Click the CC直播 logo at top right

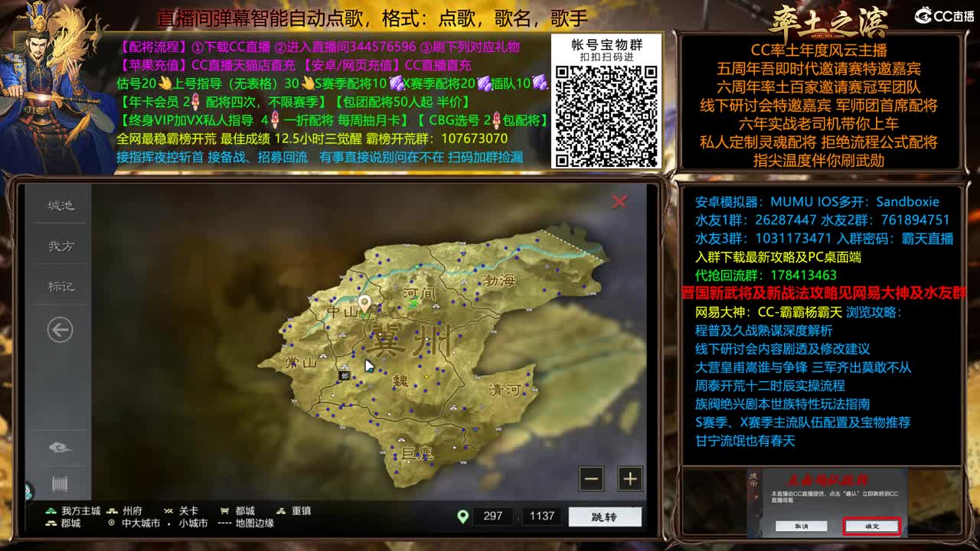pos(944,16)
